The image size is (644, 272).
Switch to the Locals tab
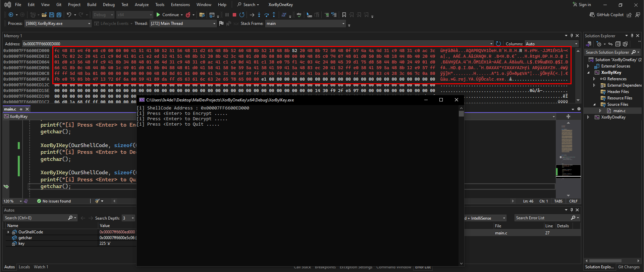24,267
